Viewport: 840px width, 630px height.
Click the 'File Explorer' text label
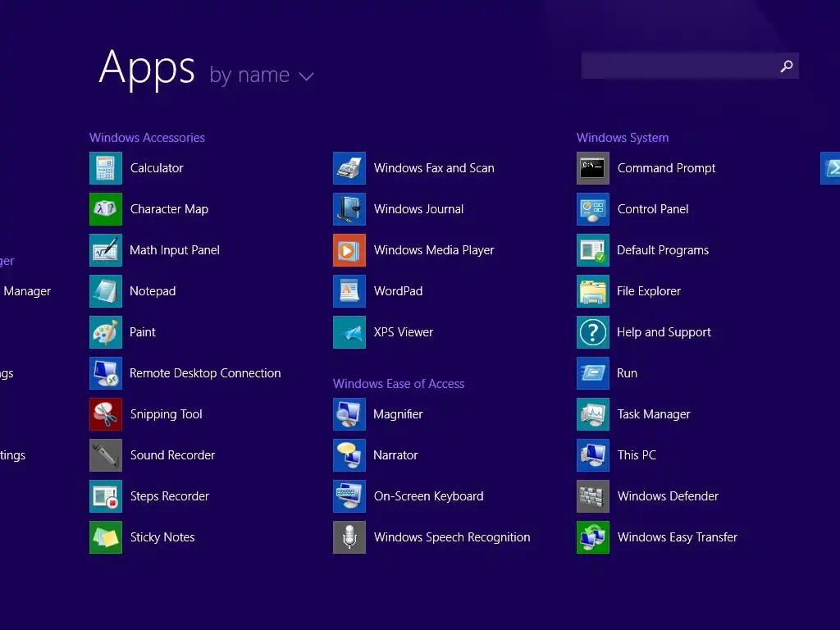point(649,291)
